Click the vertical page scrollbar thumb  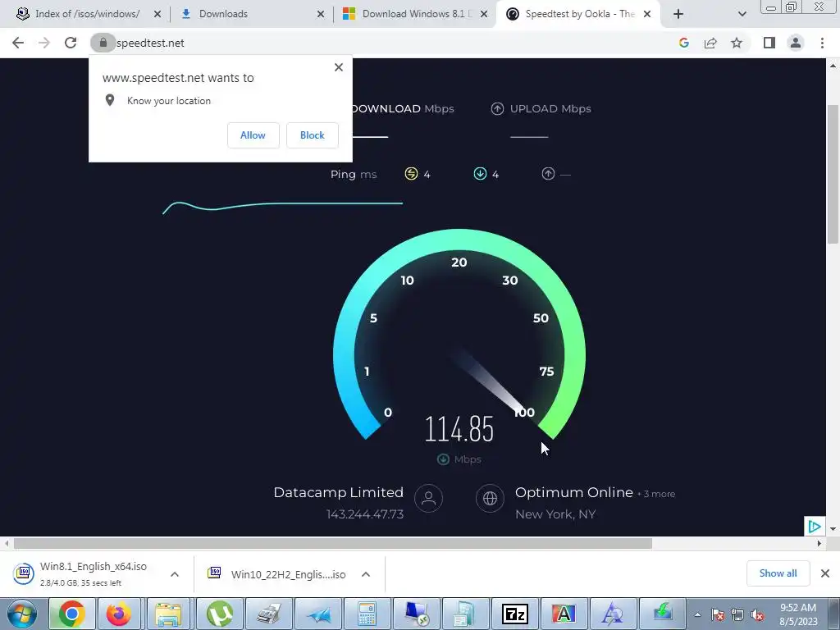pyautogui.click(x=833, y=174)
